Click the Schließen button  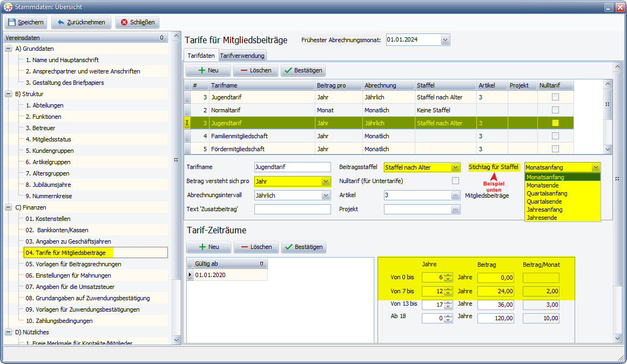tap(138, 22)
